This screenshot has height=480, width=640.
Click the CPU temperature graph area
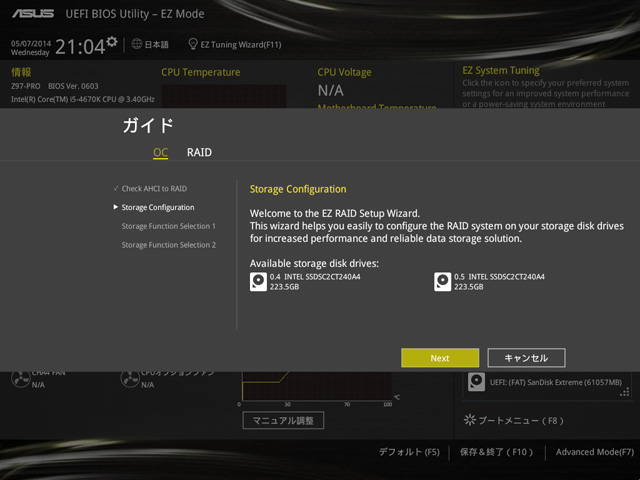pos(224,96)
